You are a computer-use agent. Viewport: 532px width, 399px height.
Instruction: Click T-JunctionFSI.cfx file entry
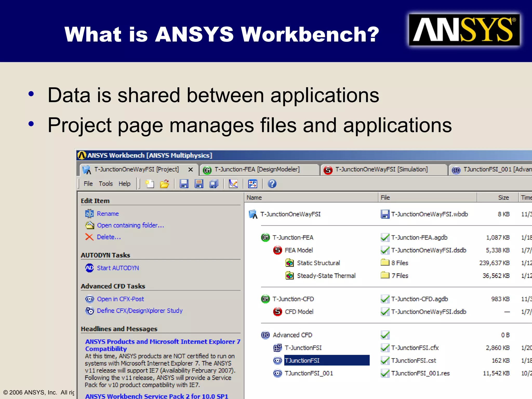pos(415,348)
